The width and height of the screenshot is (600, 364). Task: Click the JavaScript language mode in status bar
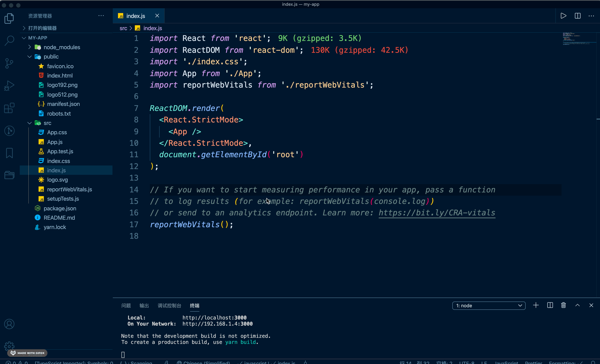pos(506,363)
